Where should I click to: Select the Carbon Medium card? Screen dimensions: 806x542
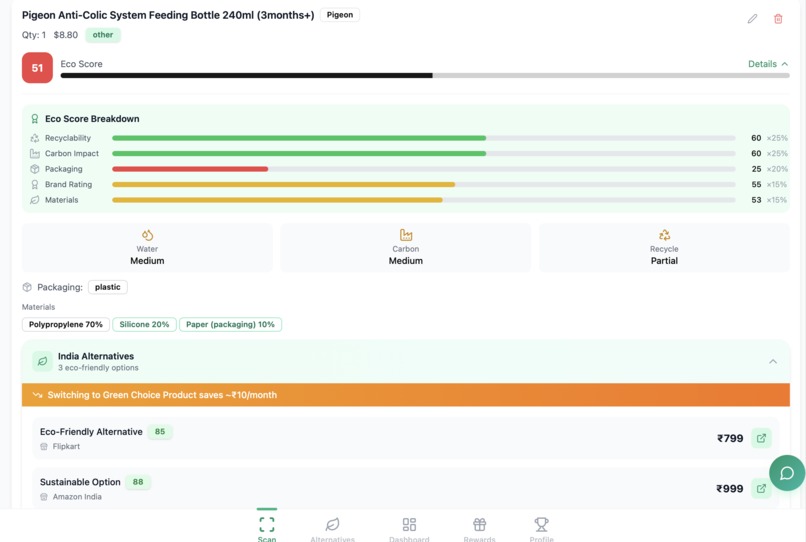(x=406, y=247)
